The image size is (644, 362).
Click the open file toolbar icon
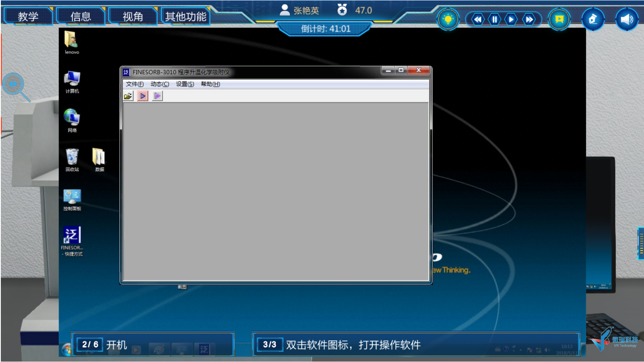point(128,96)
